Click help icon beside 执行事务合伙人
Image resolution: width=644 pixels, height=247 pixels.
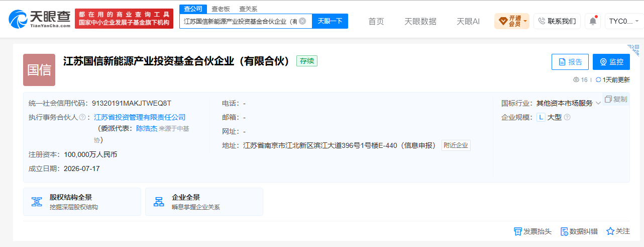pos(82,117)
